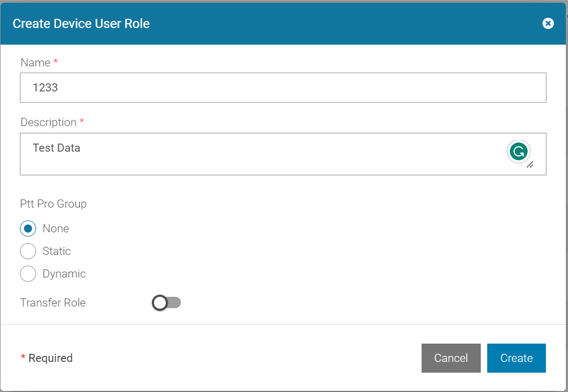Click the Cancel button
Viewport: 568px width, 392px height.
click(451, 358)
